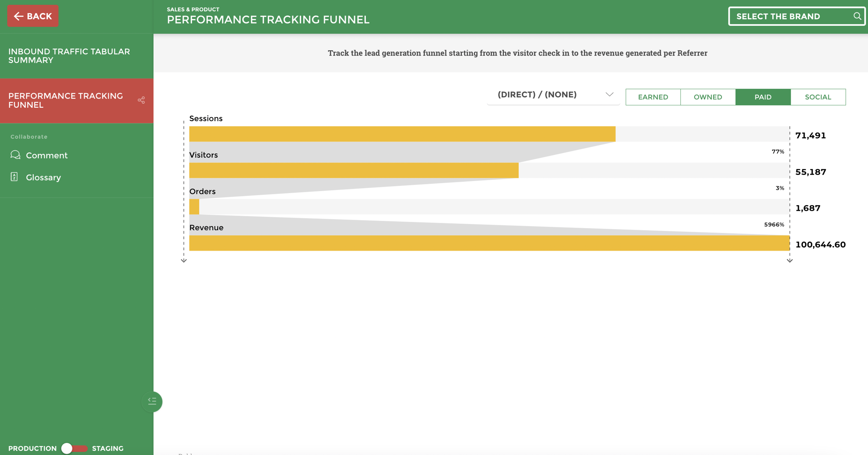Image resolution: width=868 pixels, height=455 pixels.
Task: Toggle from Production to Staging mode
Action: (75, 448)
